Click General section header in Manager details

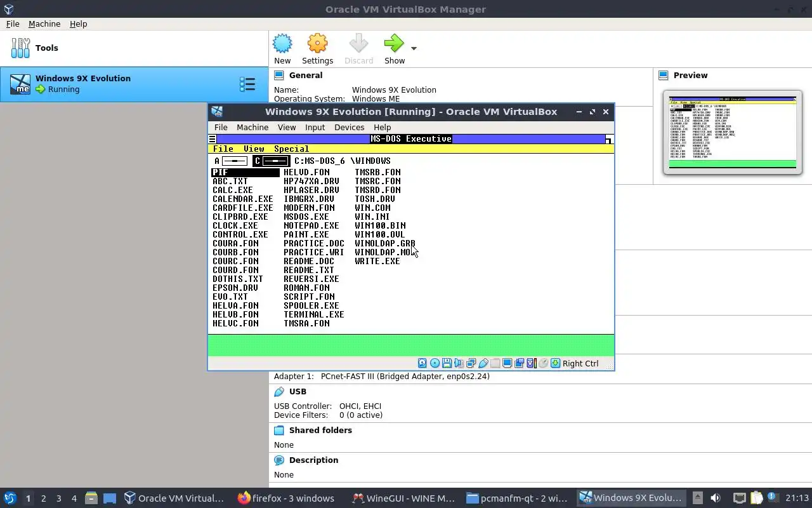point(306,75)
